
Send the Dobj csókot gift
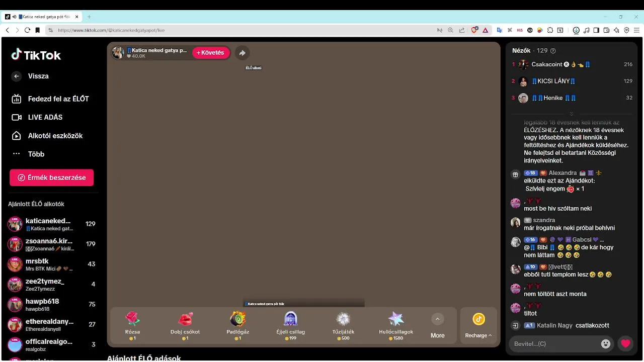(x=185, y=326)
